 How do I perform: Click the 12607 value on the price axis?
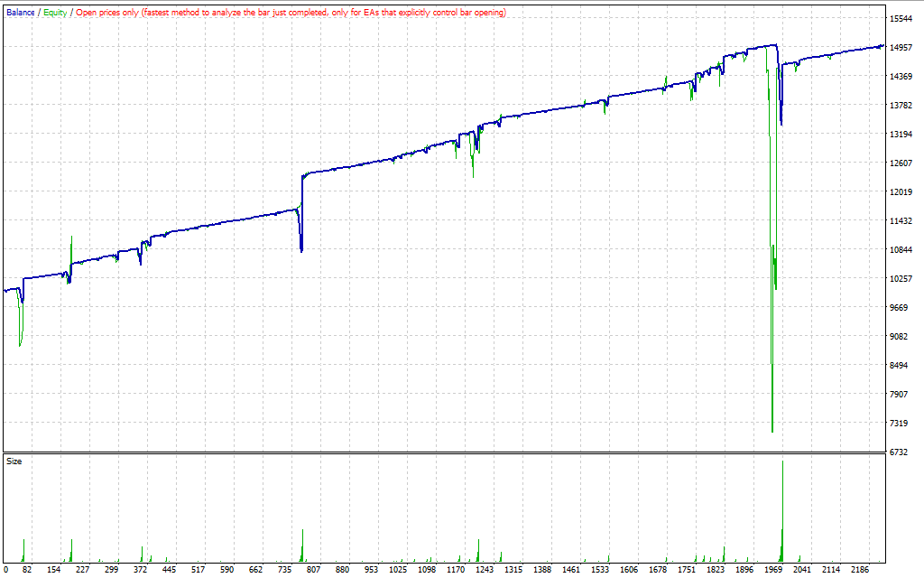click(x=902, y=163)
